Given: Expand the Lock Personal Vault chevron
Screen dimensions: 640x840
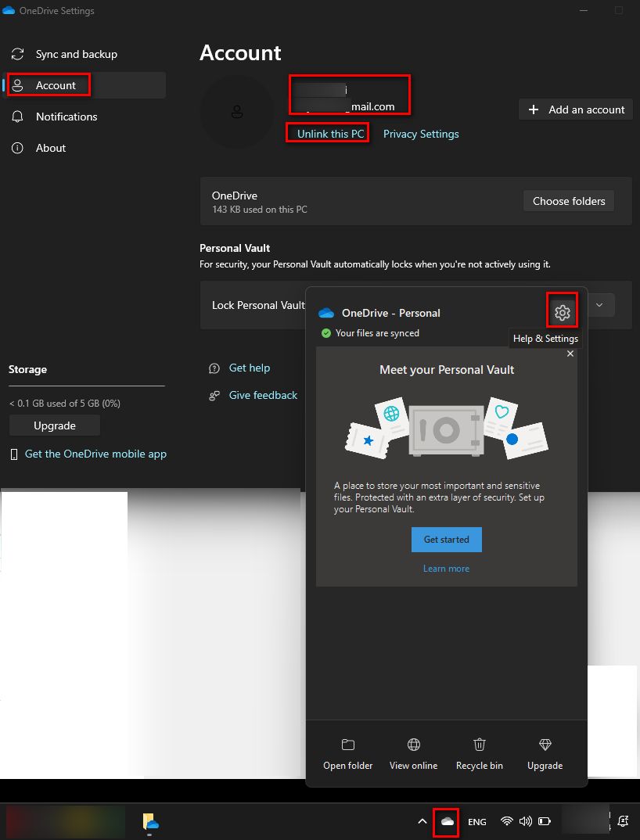Looking at the screenshot, I should tap(600, 305).
